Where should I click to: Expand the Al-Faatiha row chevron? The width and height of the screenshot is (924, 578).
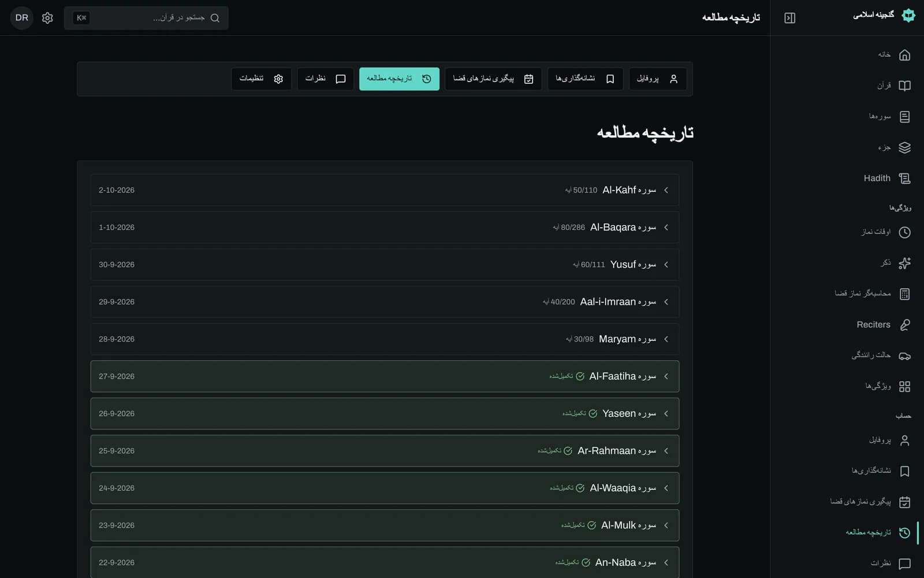click(x=666, y=376)
